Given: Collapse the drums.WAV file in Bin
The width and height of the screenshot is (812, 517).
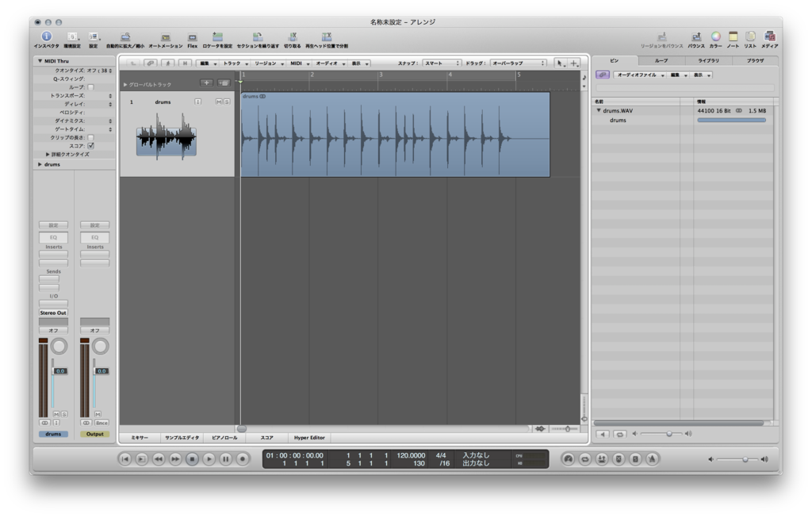Looking at the screenshot, I should click(599, 110).
